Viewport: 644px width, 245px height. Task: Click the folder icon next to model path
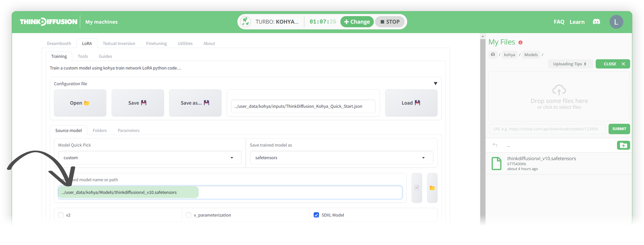[x=432, y=188]
